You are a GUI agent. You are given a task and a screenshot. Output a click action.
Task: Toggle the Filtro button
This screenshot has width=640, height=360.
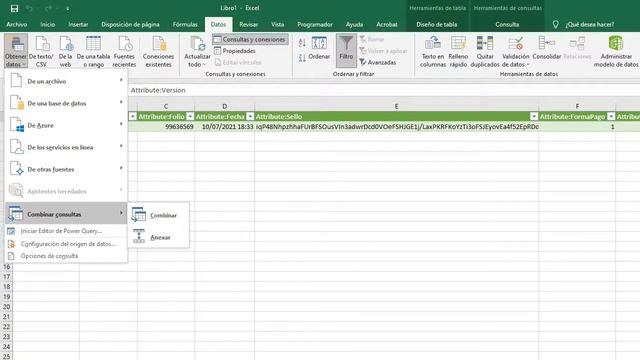346,51
